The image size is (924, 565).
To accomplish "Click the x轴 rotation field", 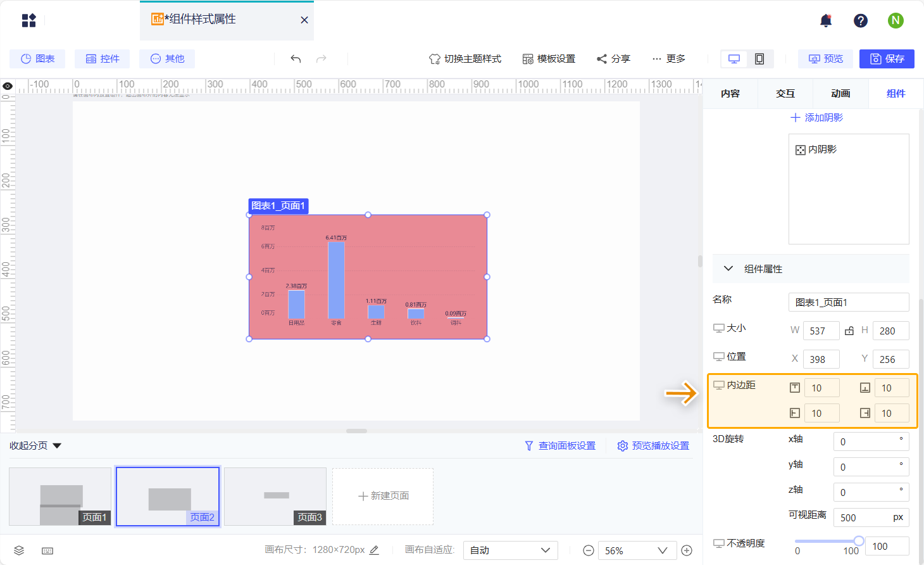I will point(871,441).
